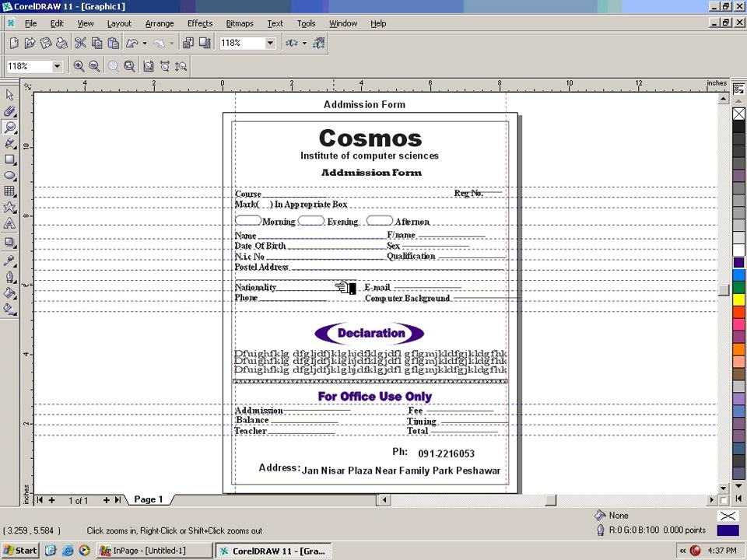Select the Graph Paper tool

(9, 191)
